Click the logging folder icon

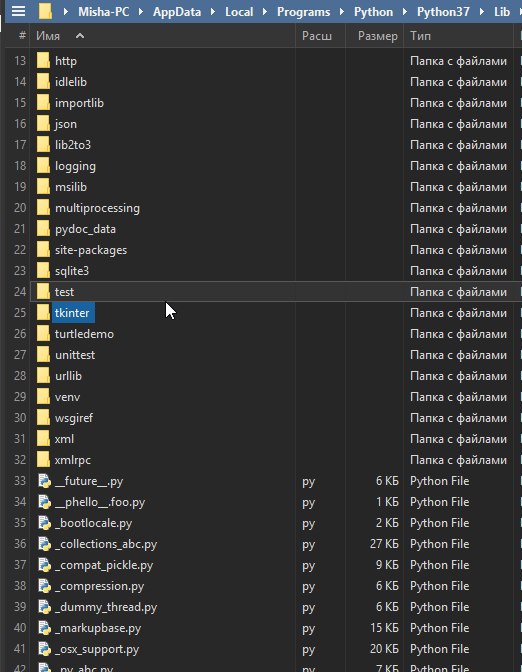(43, 166)
